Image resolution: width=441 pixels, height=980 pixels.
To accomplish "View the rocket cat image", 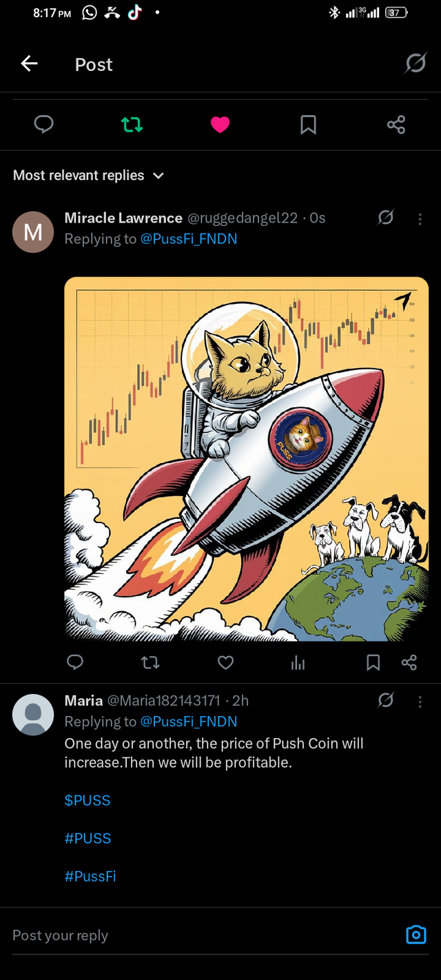I will (x=247, y=459).
